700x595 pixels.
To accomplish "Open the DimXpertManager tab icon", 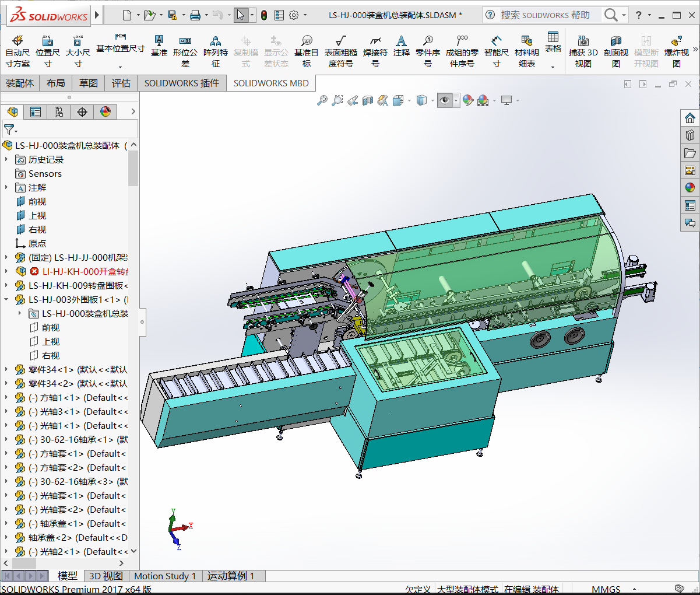I will [x=82, y=111].
